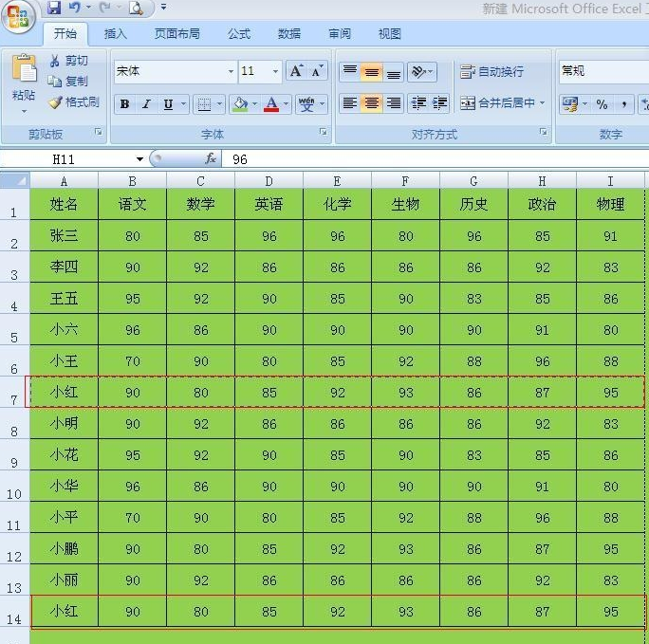Viewport: 649px width, 644px height.
Task: Click the accounting number format icon
Action: pyautogui.click(x=570, y=104)
